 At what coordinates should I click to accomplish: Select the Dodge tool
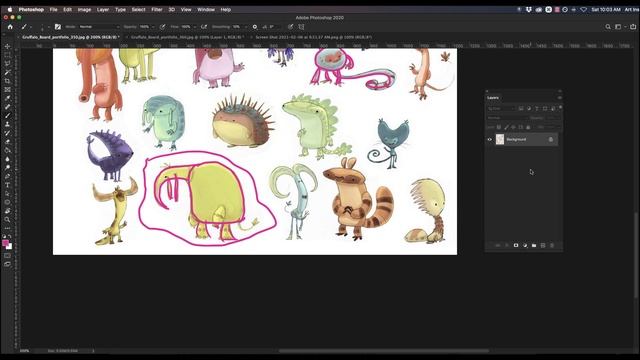tap(7, 167)
